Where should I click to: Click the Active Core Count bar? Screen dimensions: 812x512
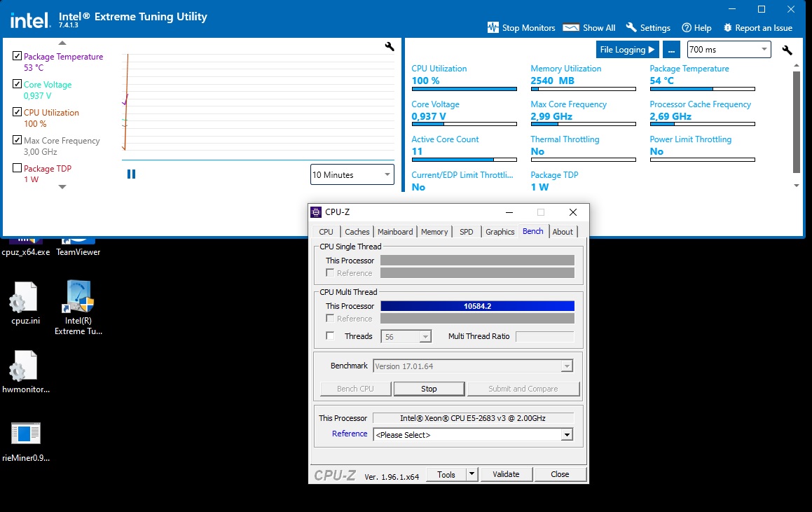tap(464, 160)
